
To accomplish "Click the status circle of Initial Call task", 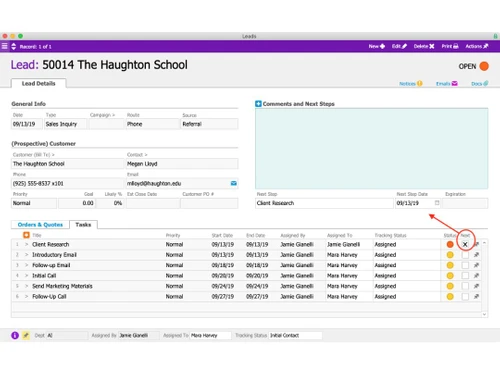I will point(450,276).
